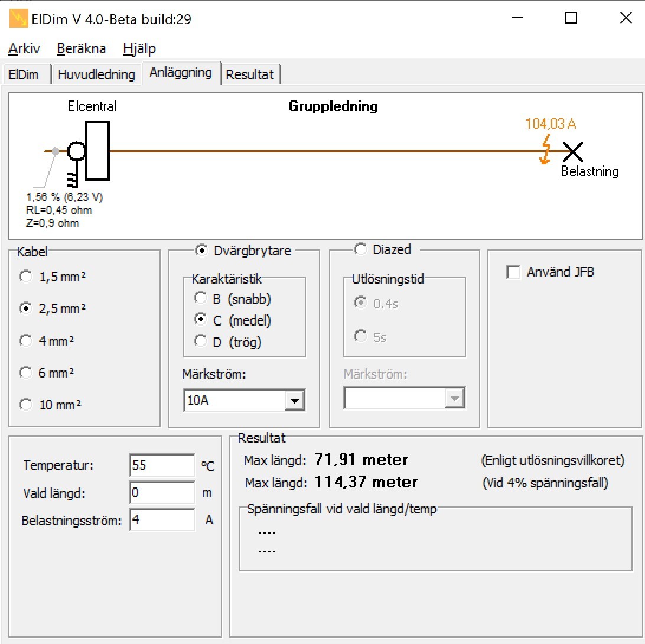This screenshot has height=644, width=645.
Task: Click the Temperatur input field
Action: 161,466
